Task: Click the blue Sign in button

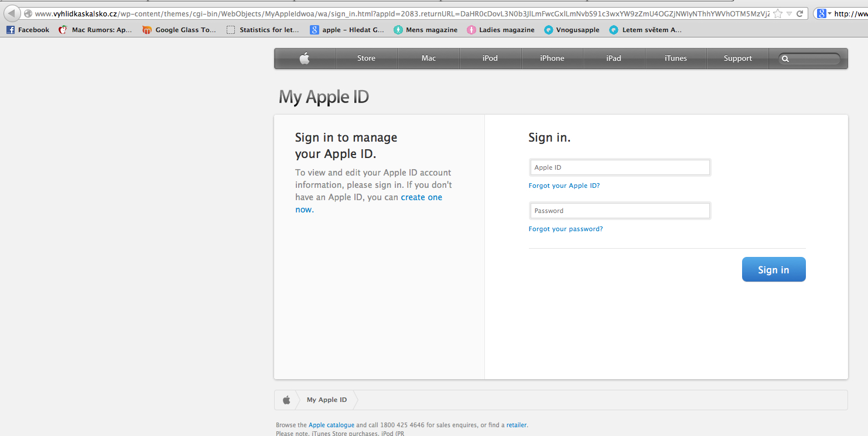Action: coord(774,269)
